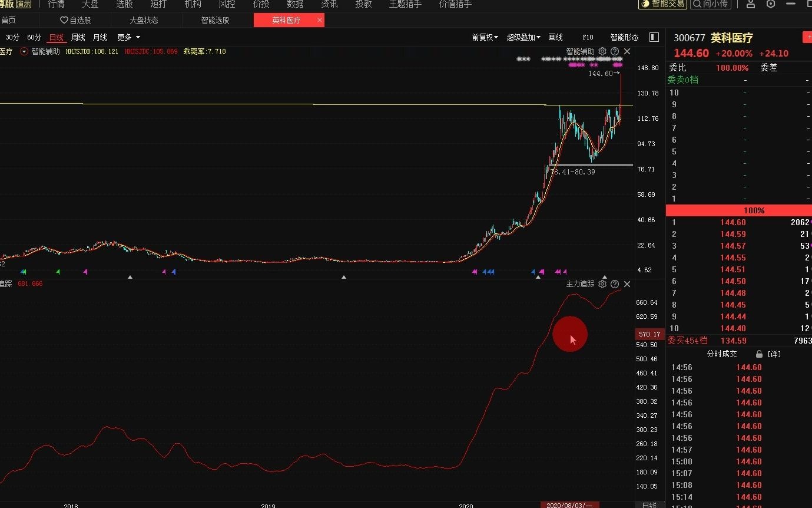
Task: Open the hexagon settings icon in title bar
Action: click(x=771, y=4)
